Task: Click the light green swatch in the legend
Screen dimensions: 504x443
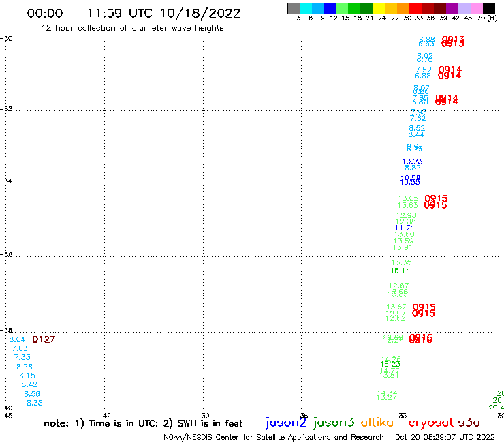Action: (342, 8)
